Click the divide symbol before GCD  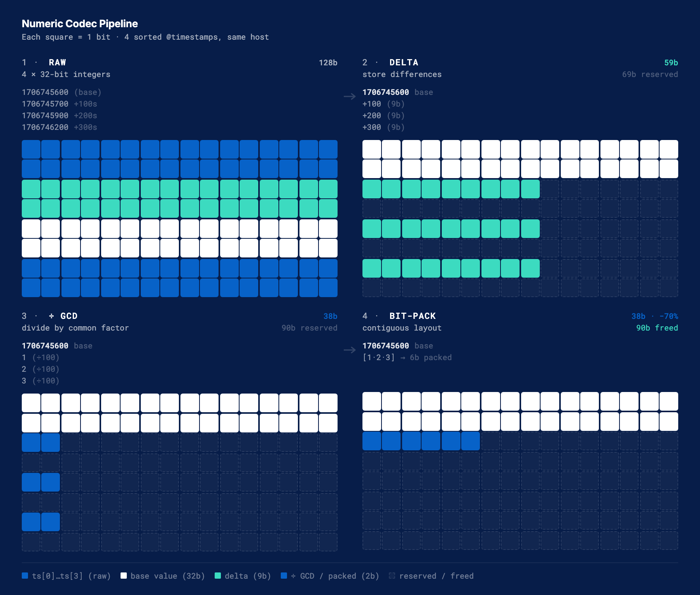pyautogui.click(x=51, y=316)
